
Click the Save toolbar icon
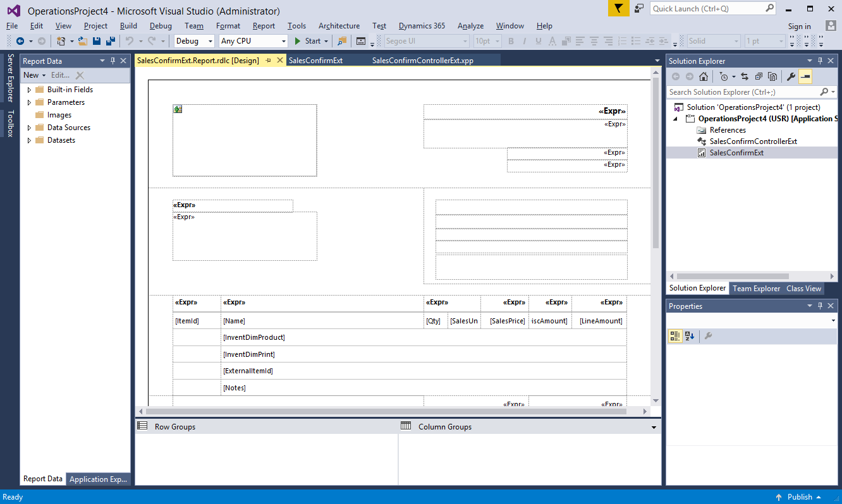point(97,41)
